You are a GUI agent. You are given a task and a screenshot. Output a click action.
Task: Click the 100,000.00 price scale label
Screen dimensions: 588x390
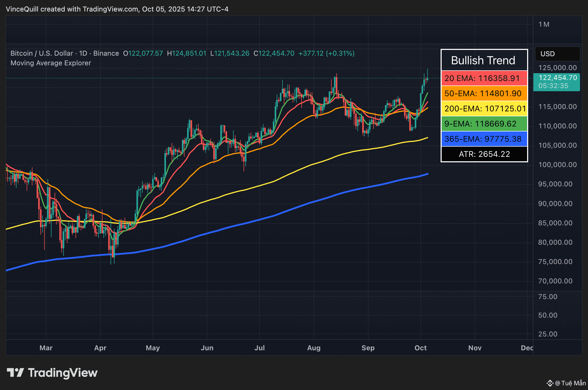[557, 165]
